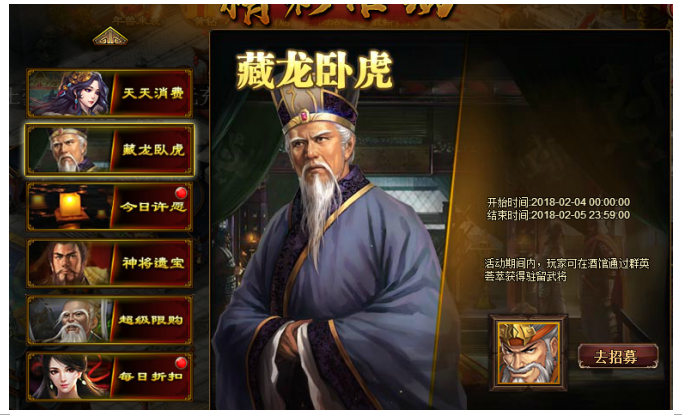Viewport: 682px width, 415px height.
Task: Click the dark-haired lady portrait in 每日折扣
Action: point(70,377)
